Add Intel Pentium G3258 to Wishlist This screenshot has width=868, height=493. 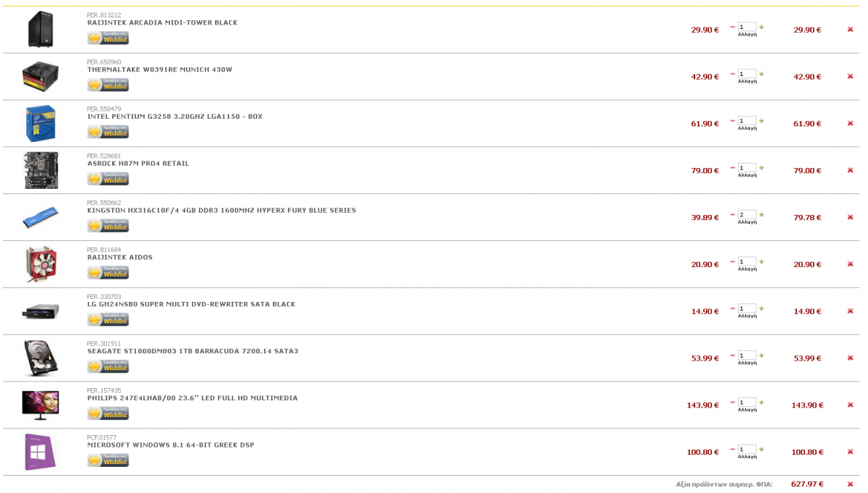[x=108, y=132]
